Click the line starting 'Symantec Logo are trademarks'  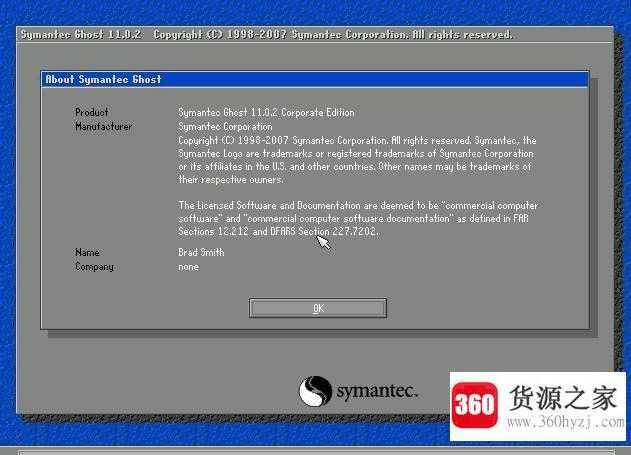pos(356,153)
